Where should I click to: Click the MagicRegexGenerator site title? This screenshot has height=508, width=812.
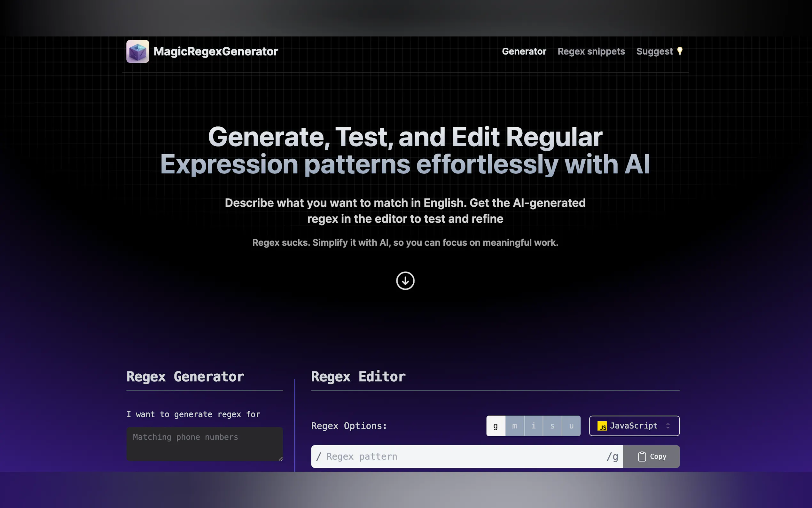coord(216,52)
